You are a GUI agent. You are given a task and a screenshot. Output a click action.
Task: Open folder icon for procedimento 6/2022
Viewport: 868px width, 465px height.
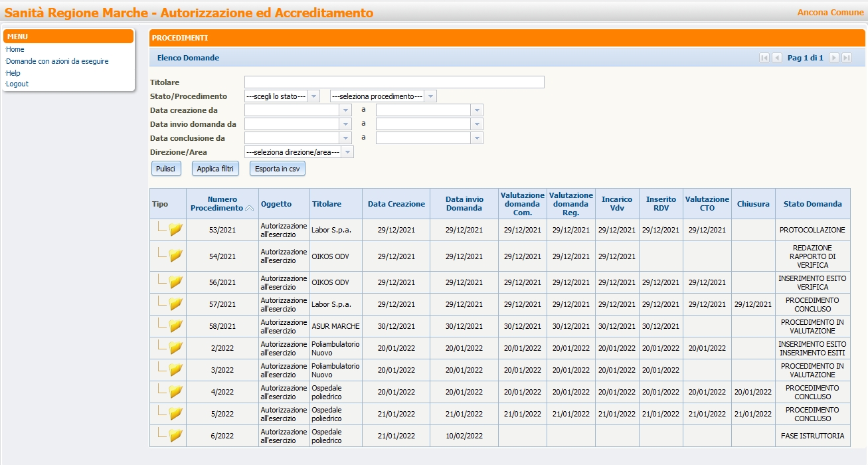tap(175, 436)
